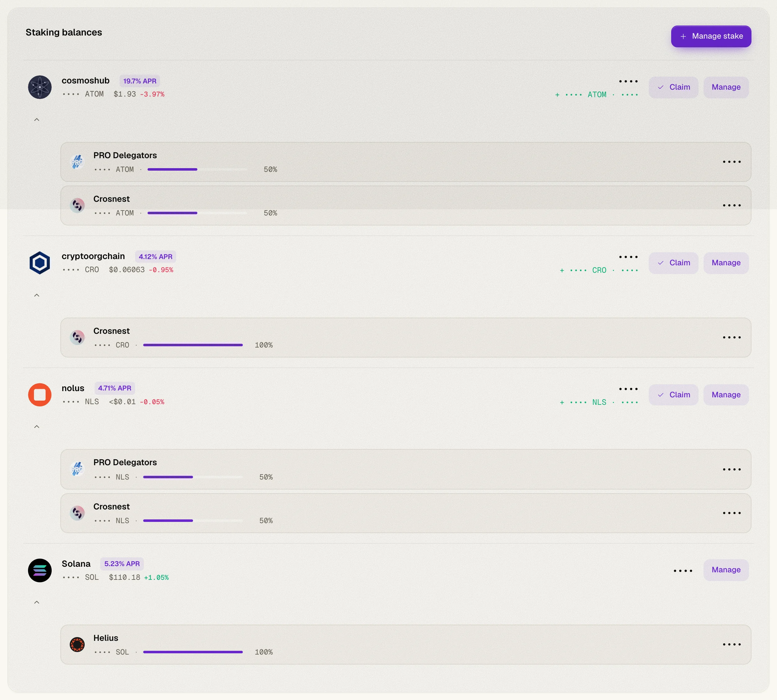Image resolution: width=777 pixels, height=700 pixels.
Task: Collapse the Solana validator list
Action: (36, 602)
